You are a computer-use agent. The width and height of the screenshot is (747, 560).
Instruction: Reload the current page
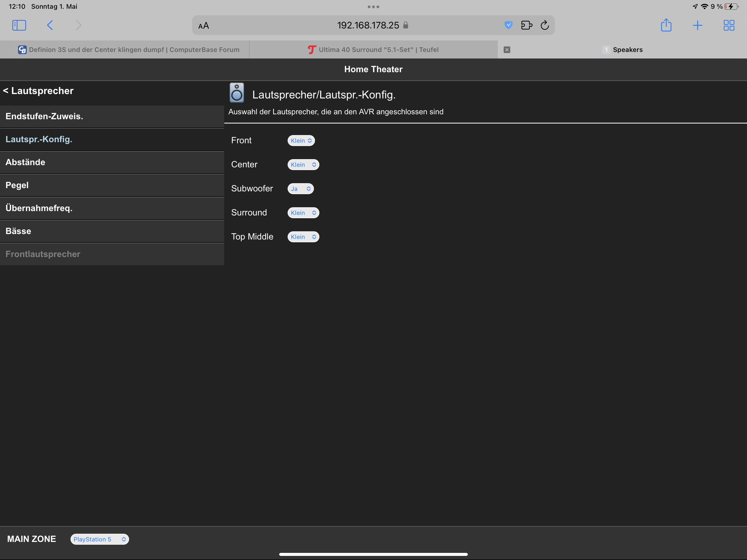[x=545, y=25]
